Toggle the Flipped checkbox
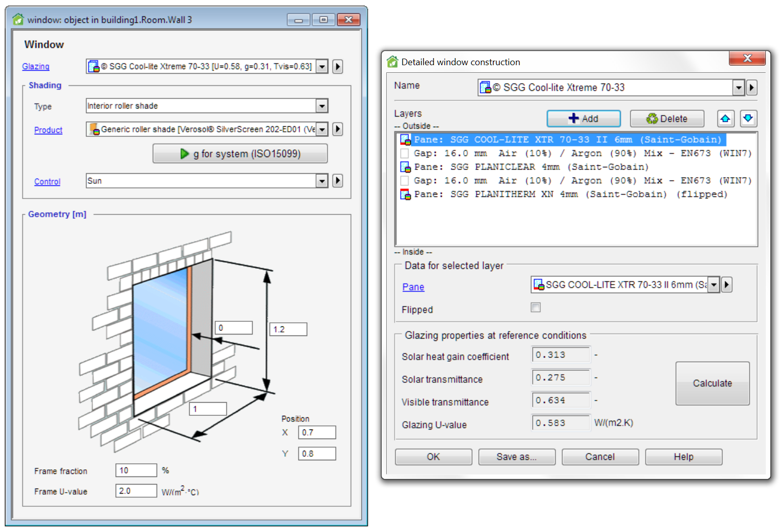Screen dimensions: 781x532 pos(536,308)
